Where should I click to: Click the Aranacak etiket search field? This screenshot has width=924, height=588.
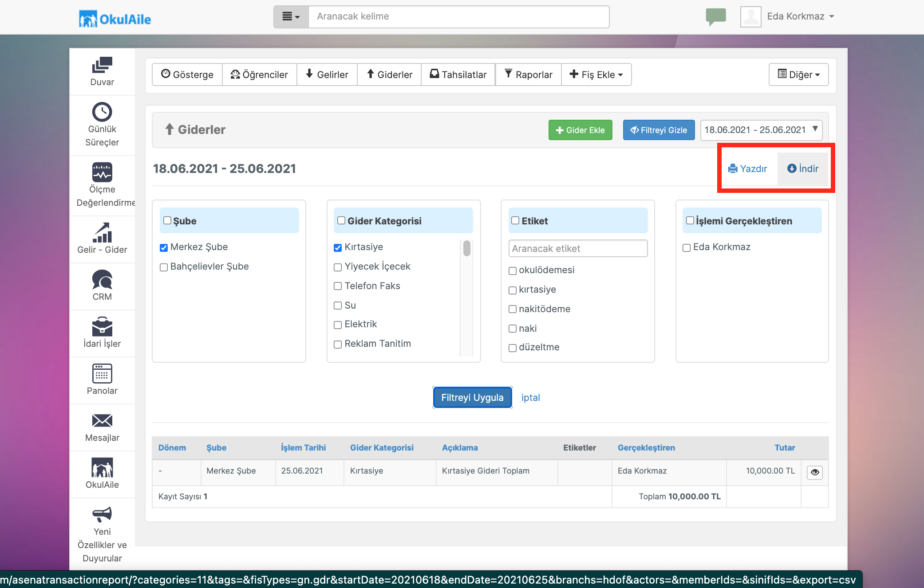[578, 248]
